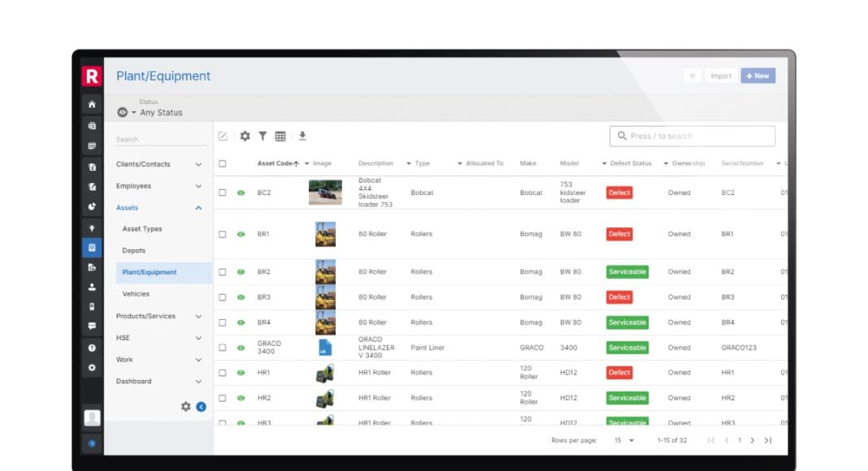Toggle the eye icon on row BR1
This screenshot has height=471, width=868.
tap(241, 234)
